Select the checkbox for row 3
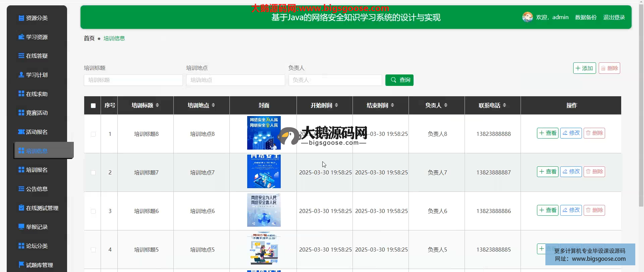Screen dimensions: 644x272 coord(93,211)
